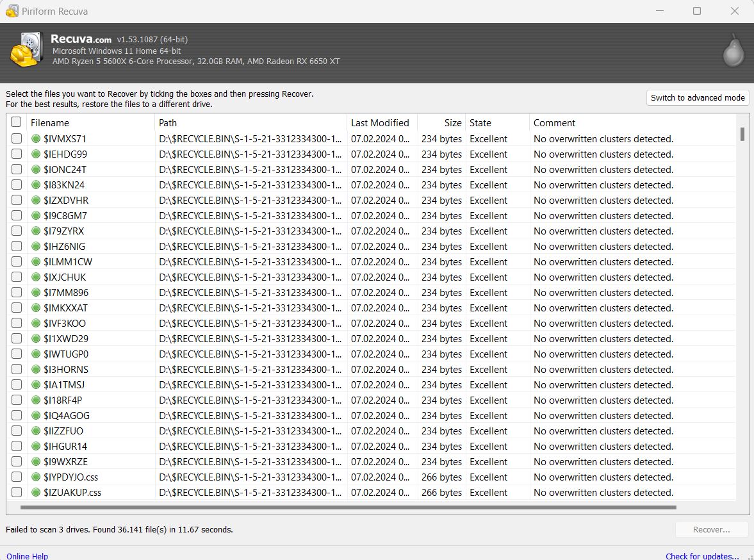Click green state dot for $I7MM896
This screenshot has width=754, height=560.
(36, 293)
